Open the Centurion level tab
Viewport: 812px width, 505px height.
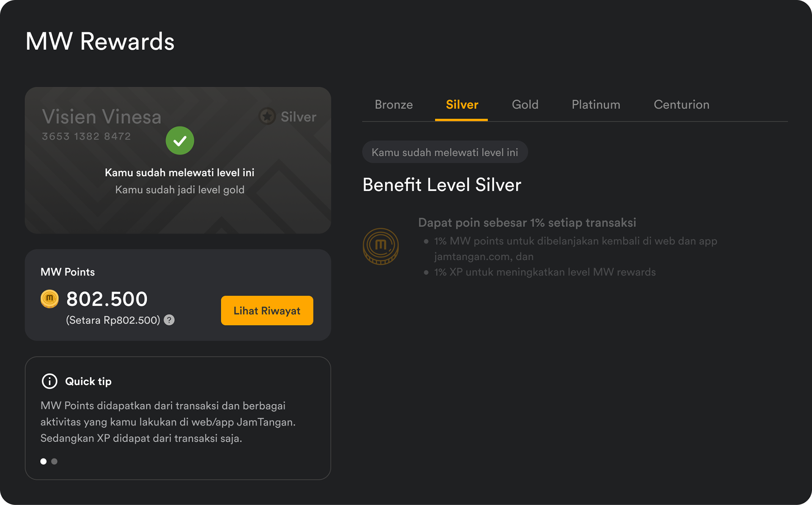(681, 105)
